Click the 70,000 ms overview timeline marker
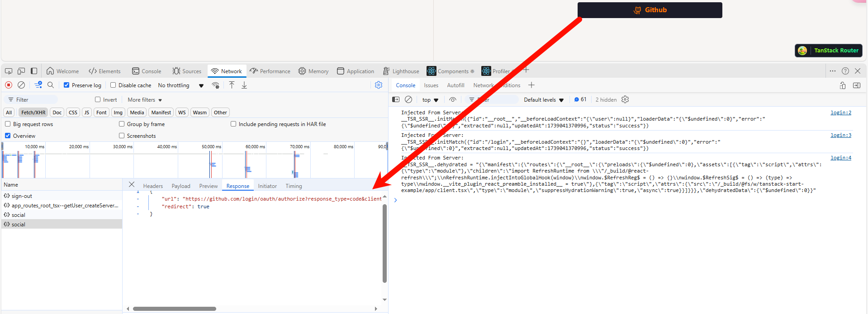 coord(299,147)
